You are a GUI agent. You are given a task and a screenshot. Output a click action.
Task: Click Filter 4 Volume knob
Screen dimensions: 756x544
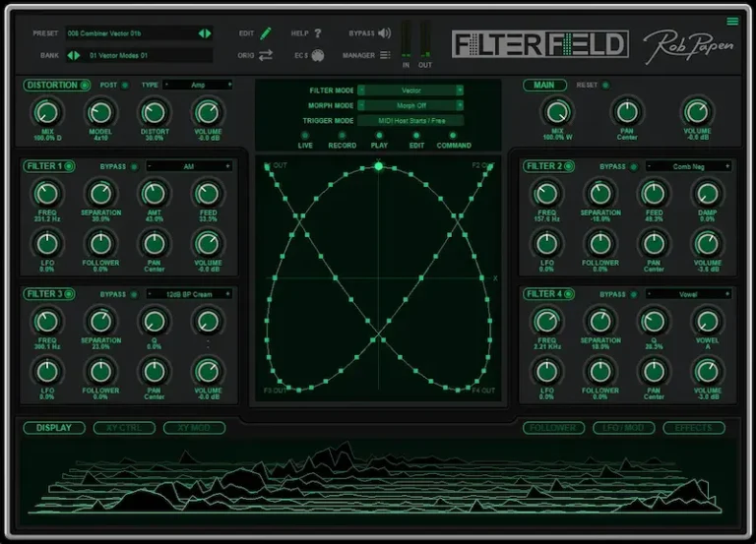(708, 372)
